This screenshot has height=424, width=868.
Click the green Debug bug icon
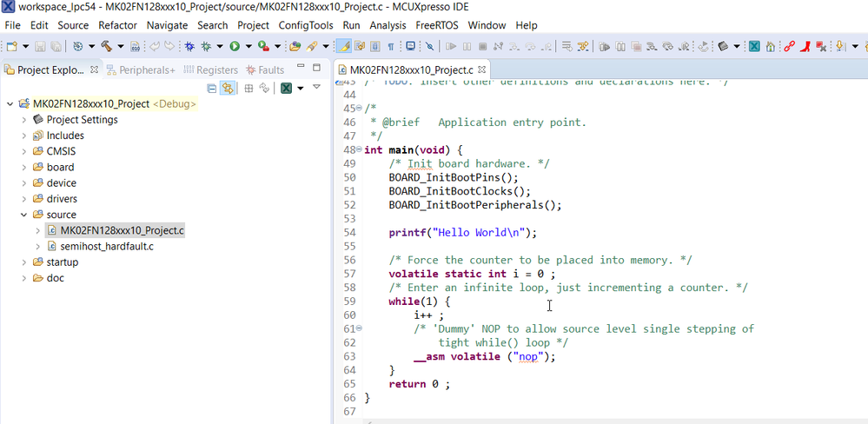[206, 47]
